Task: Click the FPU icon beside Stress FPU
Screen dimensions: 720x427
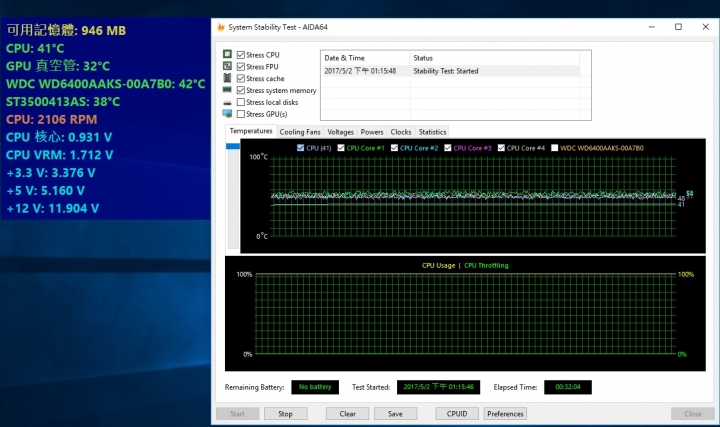Action: (x=227, y=66)
